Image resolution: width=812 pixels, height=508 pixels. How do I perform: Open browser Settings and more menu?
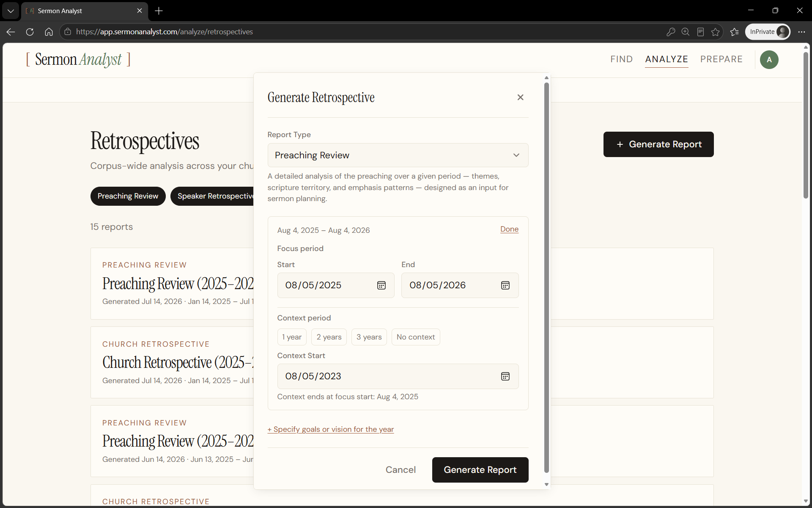click(801, 32)
